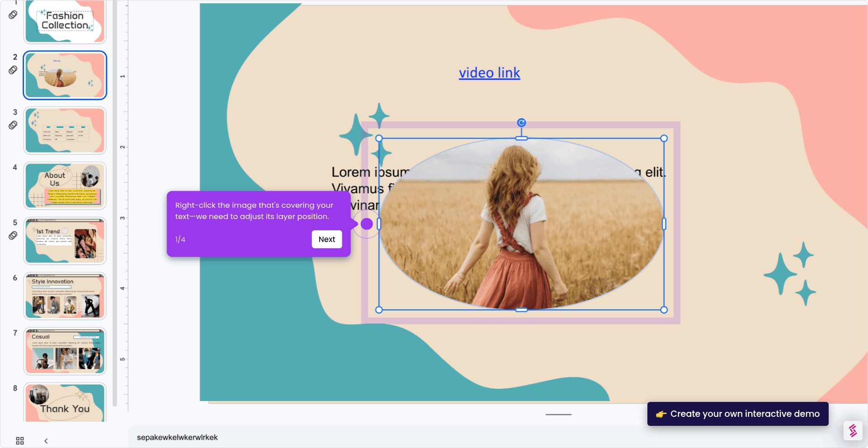Click the link icon beside slide 2
The image size is (868, 448).
coord(13,70)
